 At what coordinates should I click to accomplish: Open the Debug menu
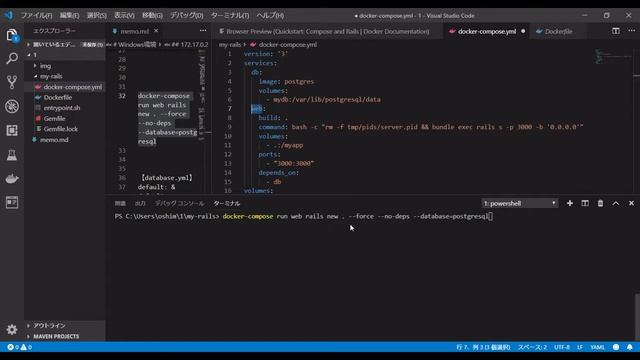point(187,16)
